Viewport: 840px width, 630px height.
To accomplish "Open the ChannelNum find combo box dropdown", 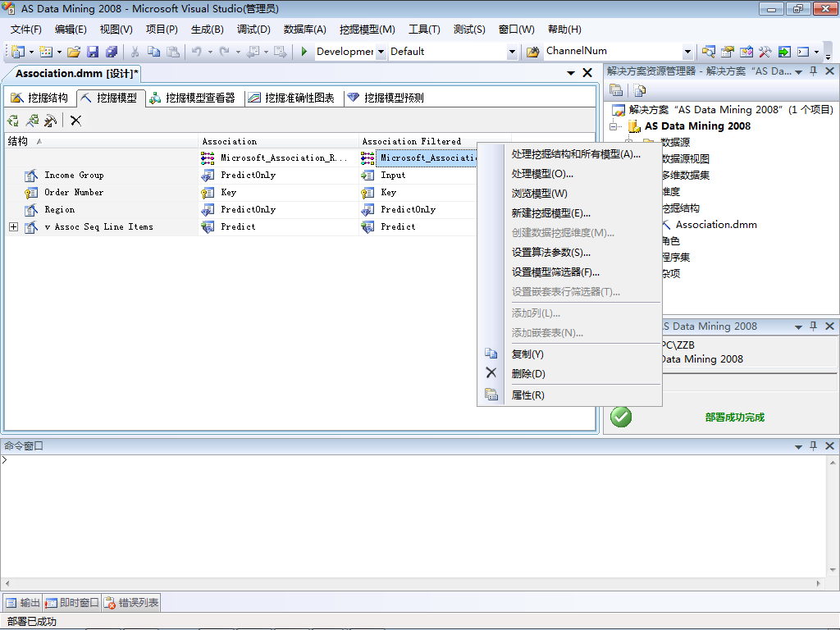I will (688, 52).
